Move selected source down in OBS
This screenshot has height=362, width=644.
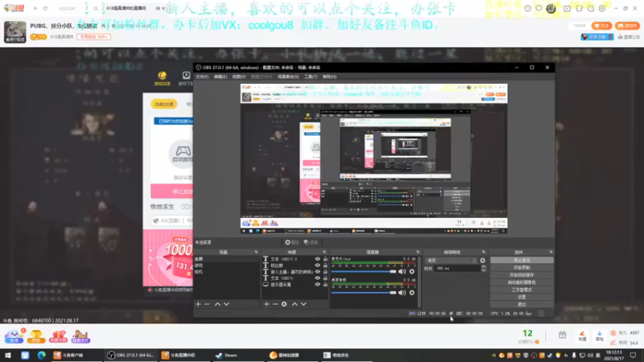pyautogui.click(x=303, y=304)
